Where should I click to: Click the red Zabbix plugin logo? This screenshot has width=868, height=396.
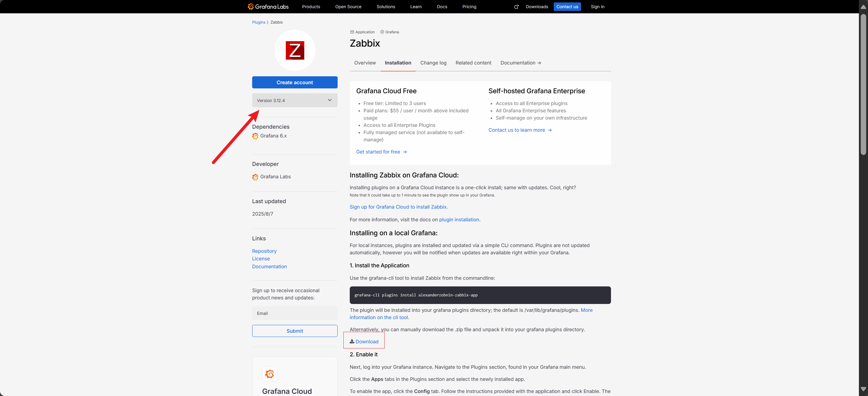(x=295, y=51)
